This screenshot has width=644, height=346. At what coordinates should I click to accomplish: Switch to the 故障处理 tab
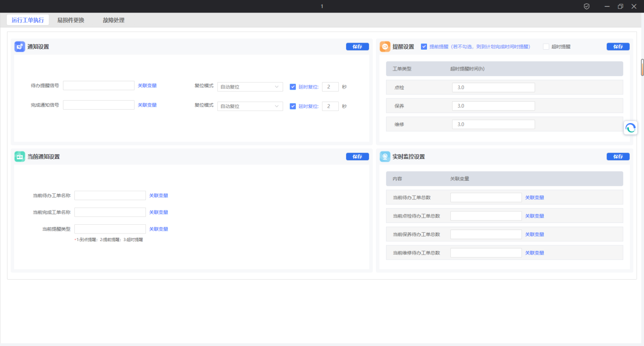point(113,20)
